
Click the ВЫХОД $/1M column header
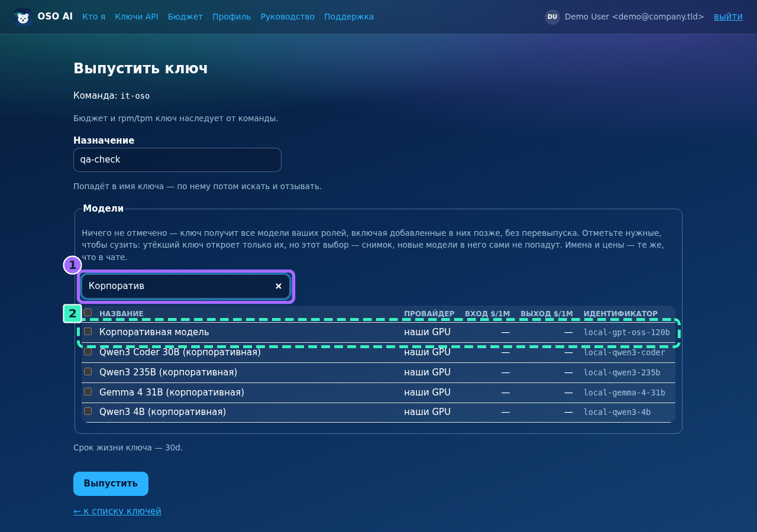546,314
